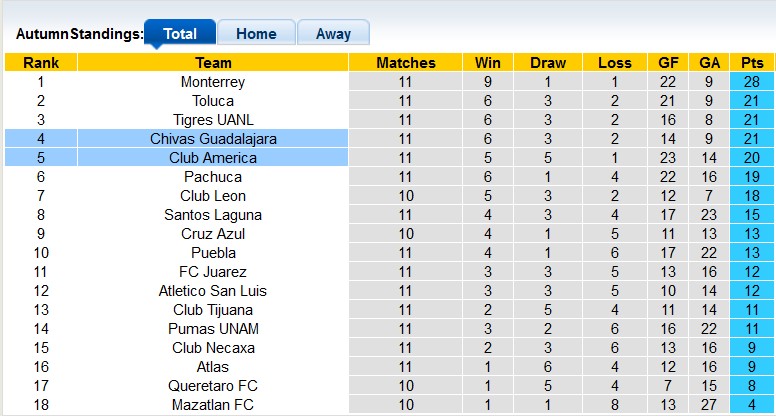This screenshot has height=416, width=776.
Task: Select the Away standings tab
Action: coord(333,33)
